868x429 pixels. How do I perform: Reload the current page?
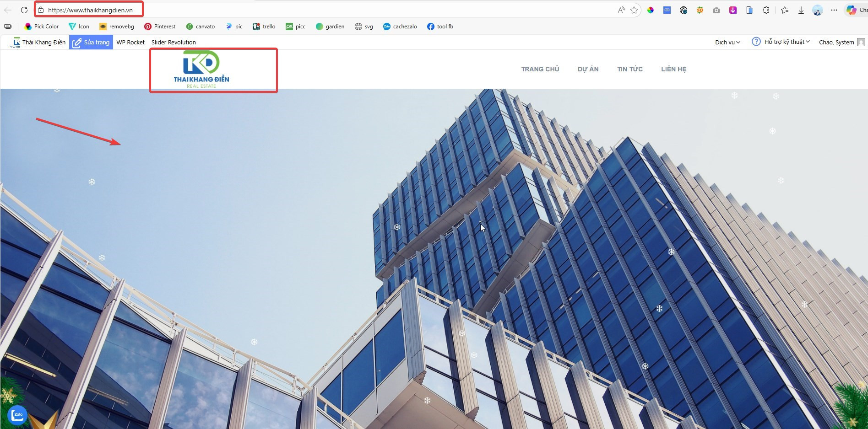click(x=24, y=10)
